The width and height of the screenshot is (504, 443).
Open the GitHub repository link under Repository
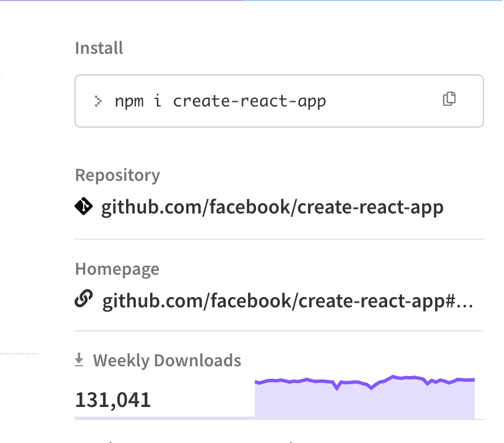pos(272,207)
